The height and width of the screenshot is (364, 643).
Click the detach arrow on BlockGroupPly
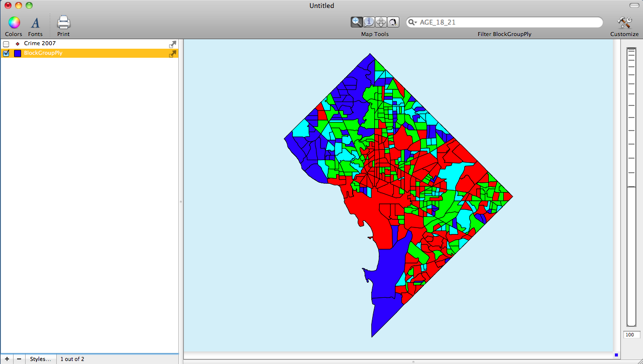click(x=172, y=53)
